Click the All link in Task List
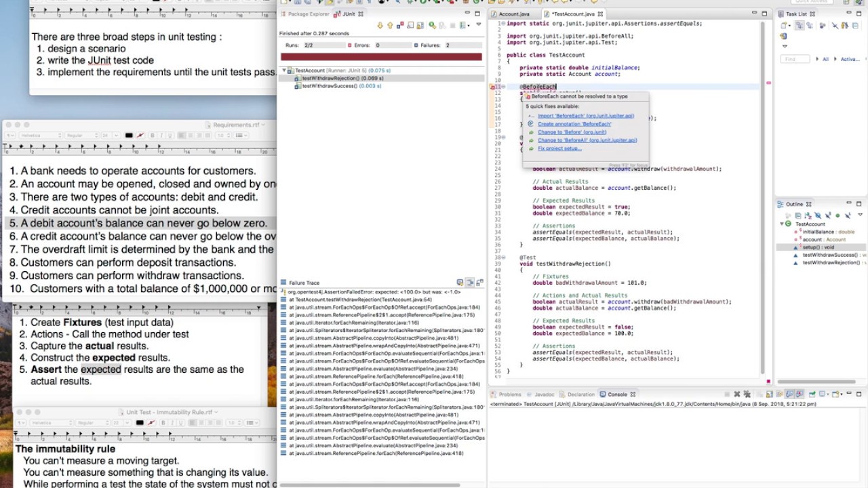The image size is (868, 488). 825,59
